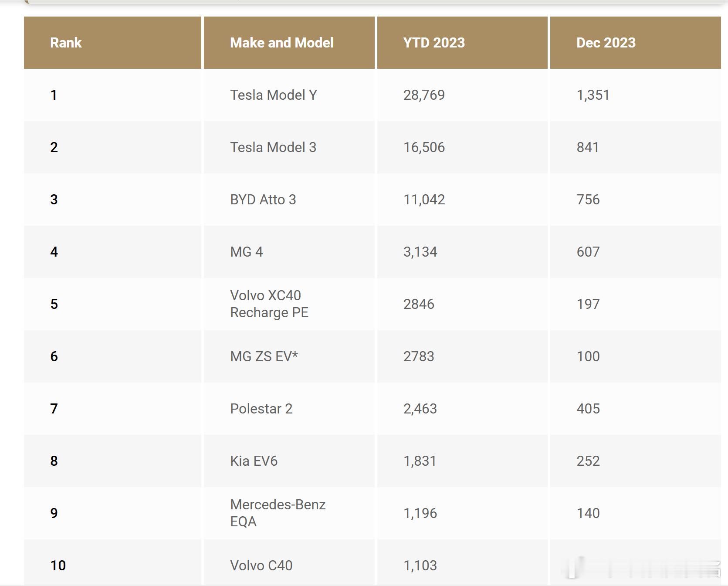Image resolution: width=728 pixels, height=586 pixels.
Task: Select the Polestar 2 cell
Action: pyautogui.click(x=289, y=409)
